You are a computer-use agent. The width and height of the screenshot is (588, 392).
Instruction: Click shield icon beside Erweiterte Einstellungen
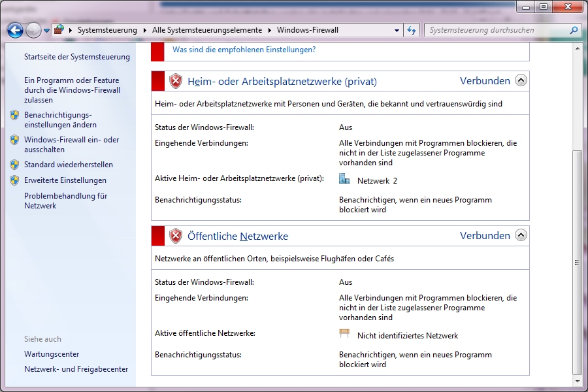tap(14, 180)
